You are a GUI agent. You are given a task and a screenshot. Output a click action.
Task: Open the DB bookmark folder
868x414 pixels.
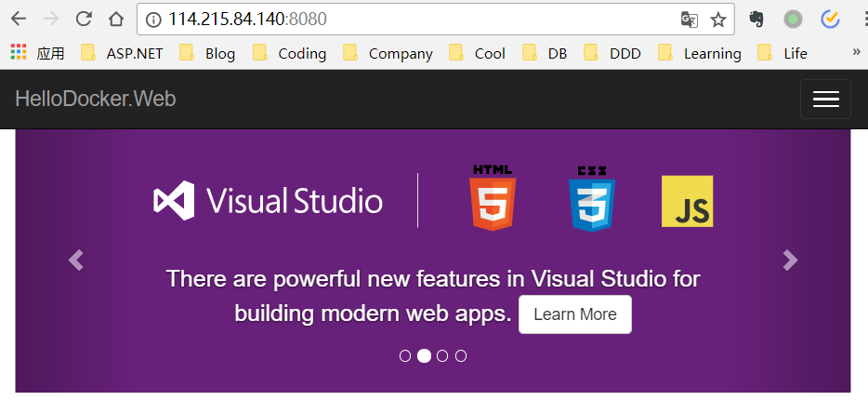[545, 53]
